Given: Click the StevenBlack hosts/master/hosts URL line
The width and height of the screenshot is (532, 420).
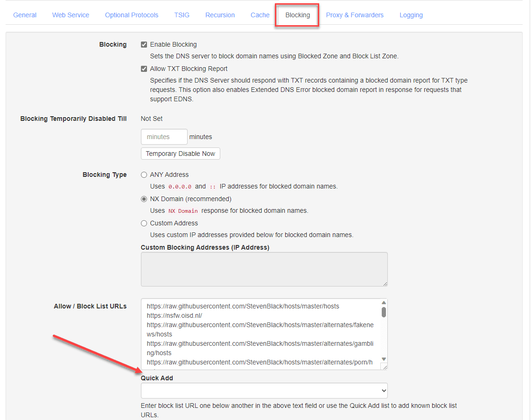Looking at the screenshot, I should pyautogui.click(x=243, y=306).
